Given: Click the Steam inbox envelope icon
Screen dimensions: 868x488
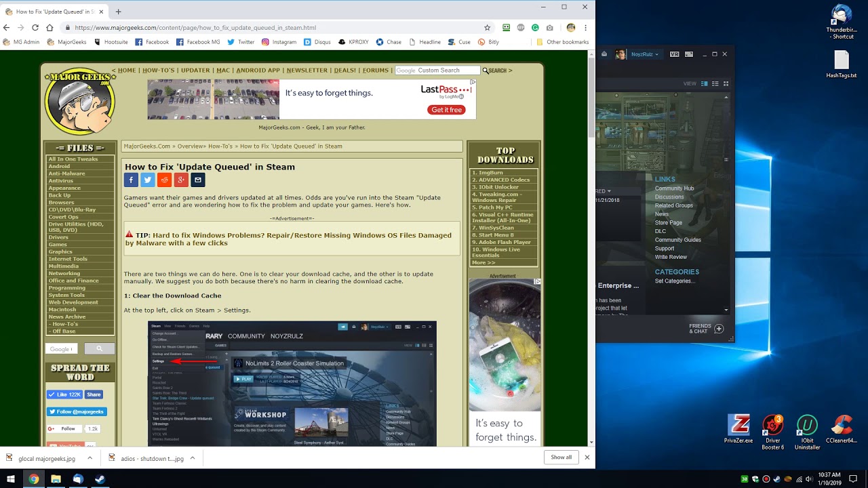Looking at the screenshot, I should coord(604,54).
